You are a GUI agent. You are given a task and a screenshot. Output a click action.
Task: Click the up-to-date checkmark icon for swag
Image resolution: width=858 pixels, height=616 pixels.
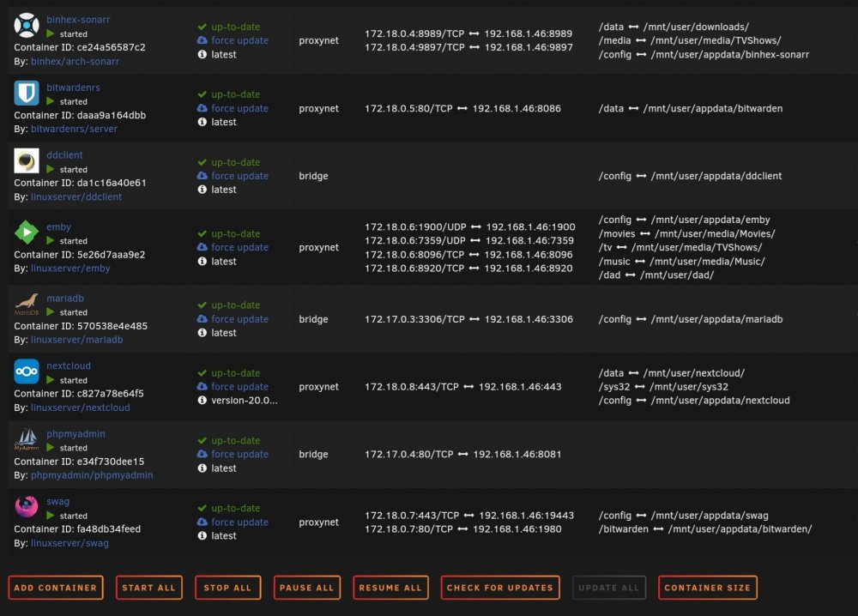202,508
